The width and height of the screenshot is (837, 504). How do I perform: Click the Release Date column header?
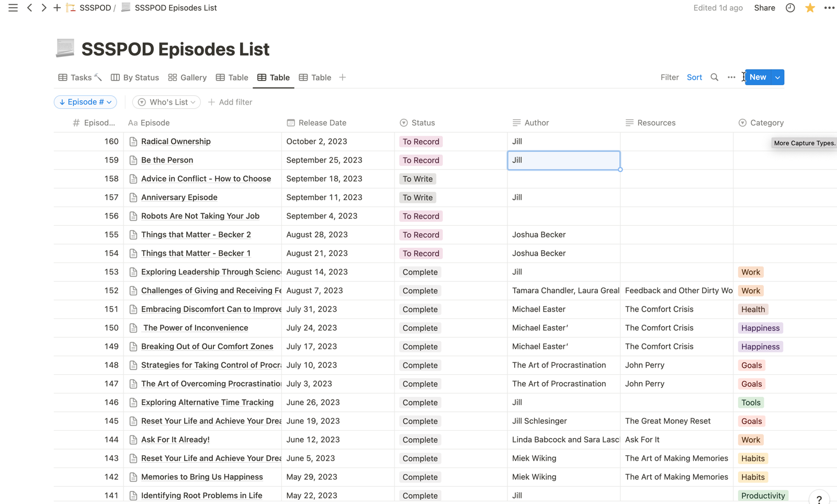click(x=322, y=123)
